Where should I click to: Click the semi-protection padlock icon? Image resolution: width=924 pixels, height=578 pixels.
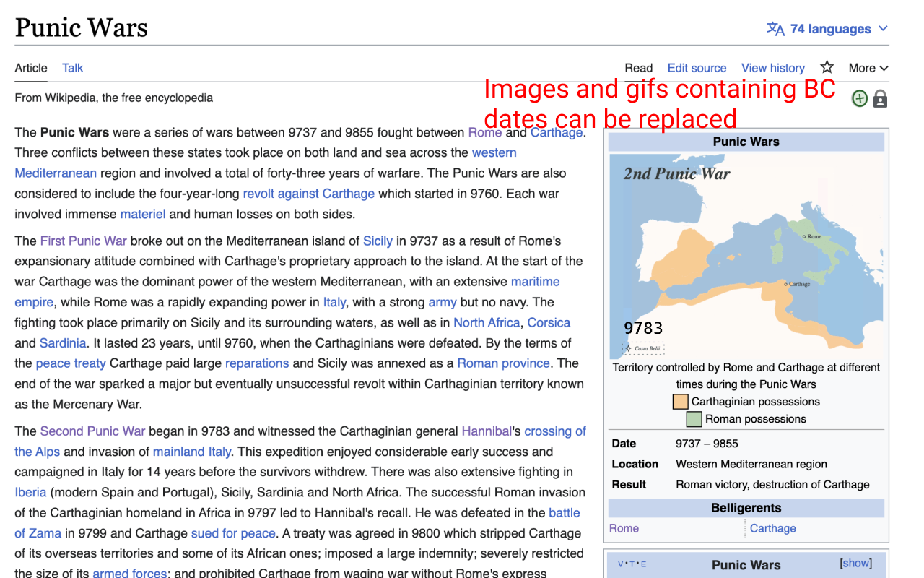(x=880, y=98)
